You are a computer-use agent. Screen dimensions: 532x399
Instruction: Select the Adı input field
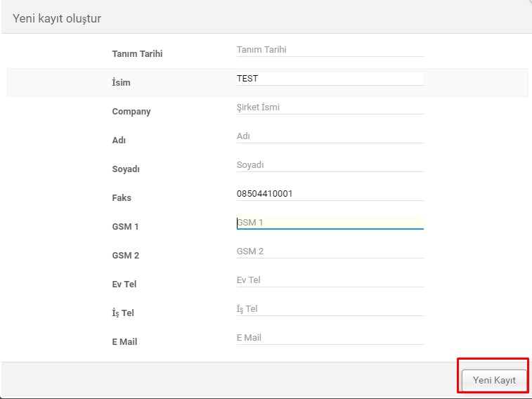tap(330, 136)
